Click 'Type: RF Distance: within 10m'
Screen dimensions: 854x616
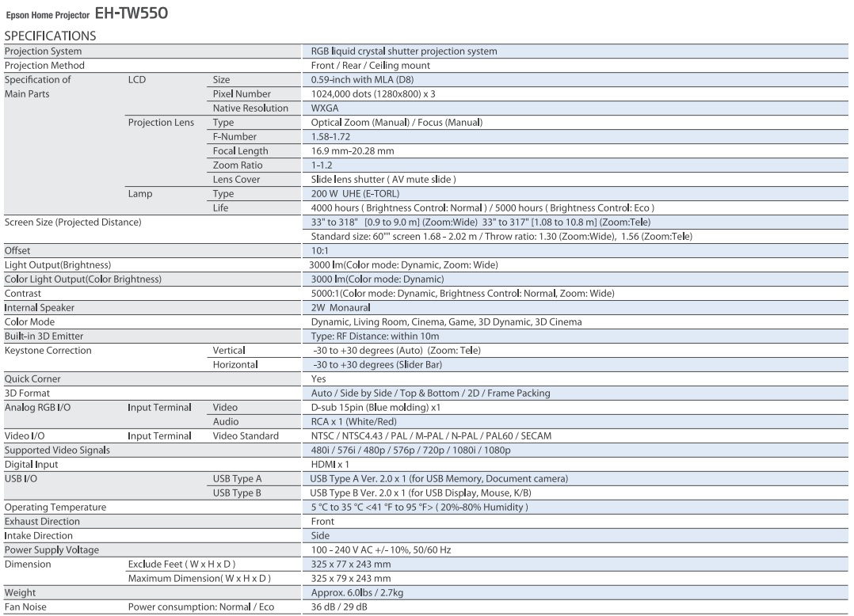[x=375, y=337]
